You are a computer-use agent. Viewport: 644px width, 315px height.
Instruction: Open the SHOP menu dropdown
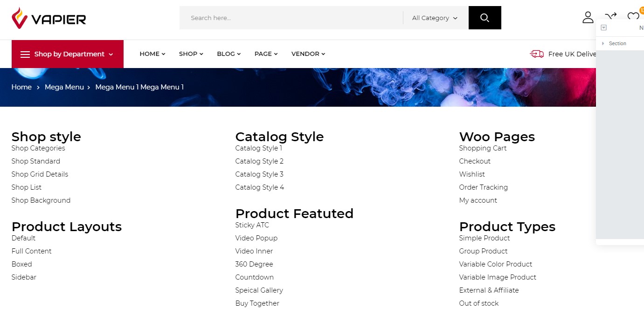[191, 54]
